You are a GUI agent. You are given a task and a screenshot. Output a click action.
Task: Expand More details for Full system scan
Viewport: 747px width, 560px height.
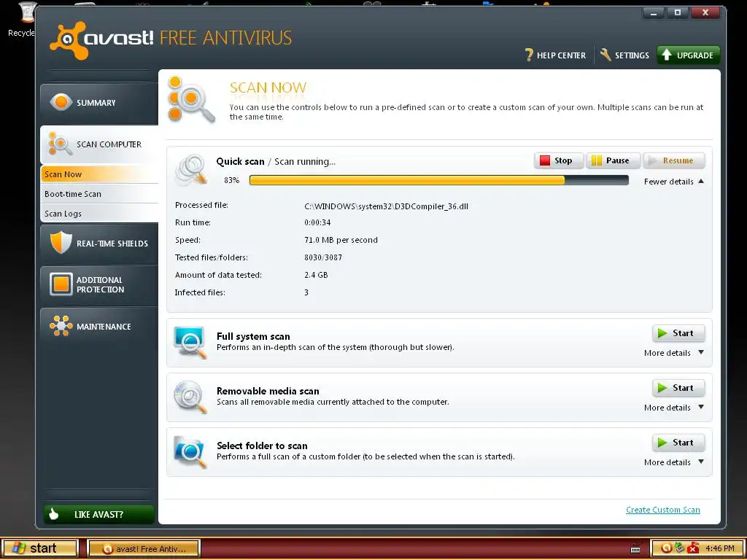point(673,353)
